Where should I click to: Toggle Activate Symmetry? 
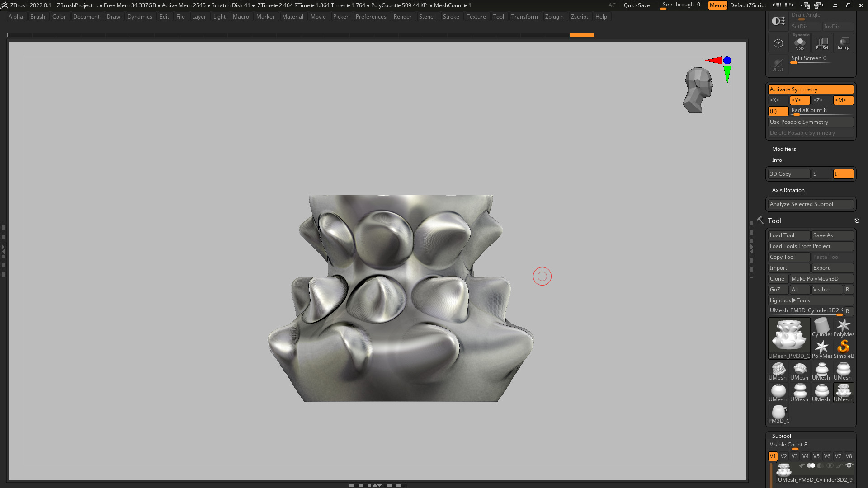(811, 89)
